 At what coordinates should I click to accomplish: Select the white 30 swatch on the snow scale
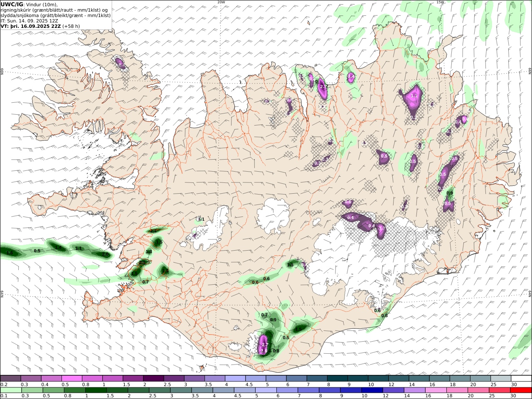521,378
